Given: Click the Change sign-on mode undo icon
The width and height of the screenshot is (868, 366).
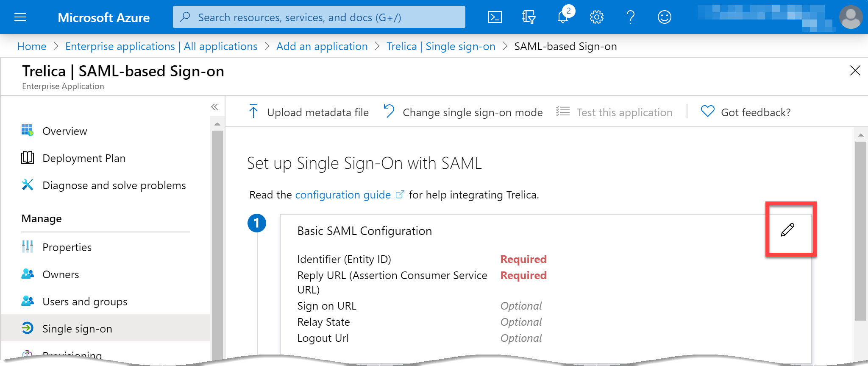Looking at the screenshot, I should pyautogui.click(x=389, y=111).
